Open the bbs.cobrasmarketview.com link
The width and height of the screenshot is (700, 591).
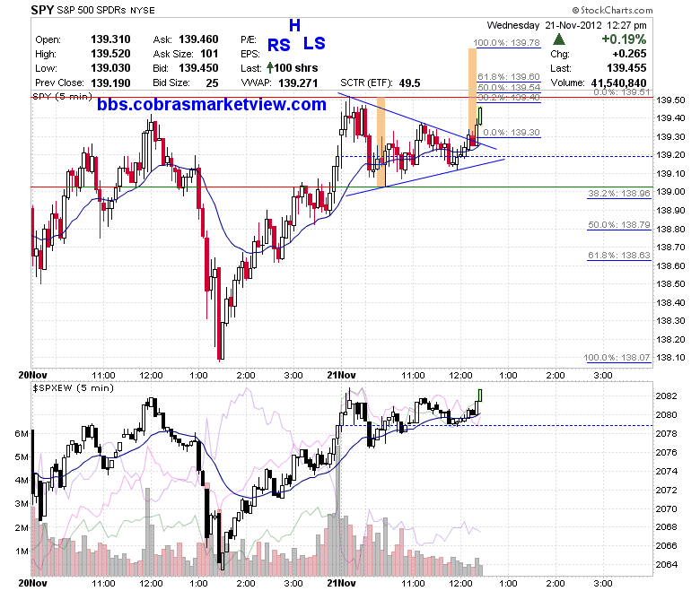(x=212, y=104)
